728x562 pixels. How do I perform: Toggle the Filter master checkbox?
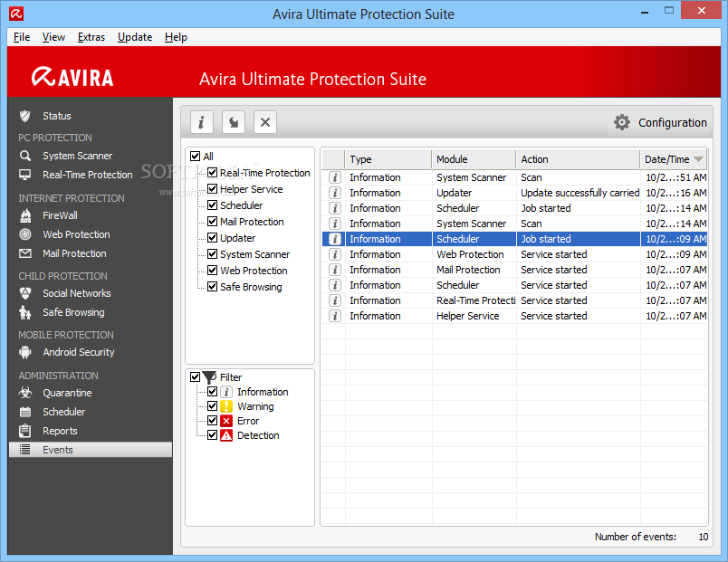click(195, 377)
